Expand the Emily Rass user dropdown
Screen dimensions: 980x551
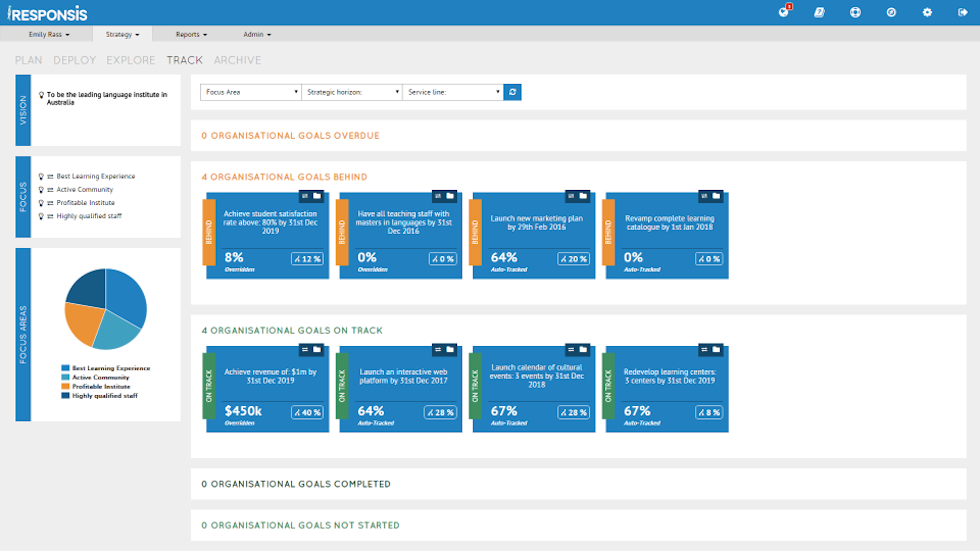point(49,34)
